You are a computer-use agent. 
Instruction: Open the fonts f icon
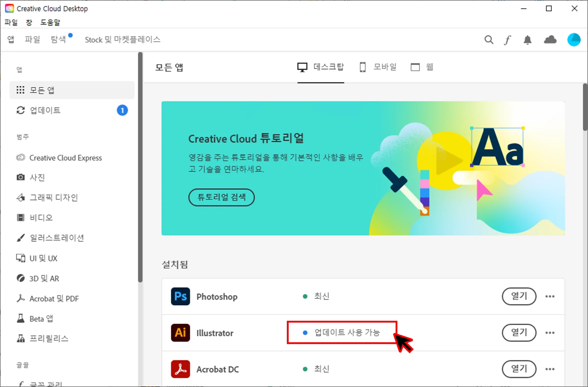pyautogui.click(x=508, y=40)
